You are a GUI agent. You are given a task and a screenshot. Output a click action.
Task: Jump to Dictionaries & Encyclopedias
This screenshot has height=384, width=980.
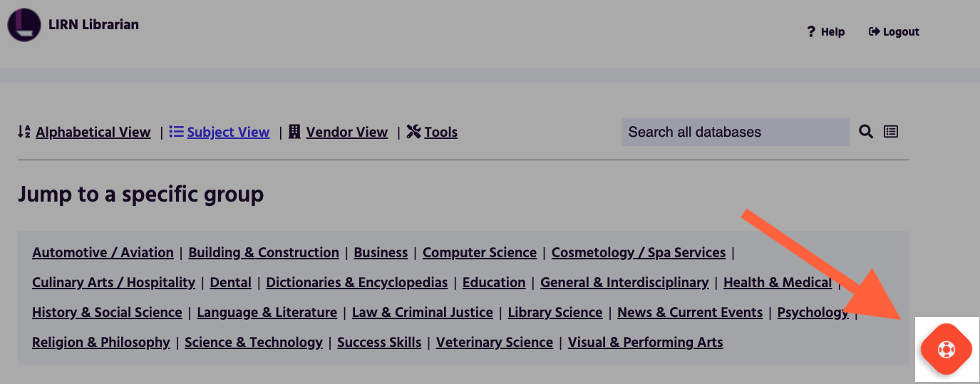click(356, 283)
